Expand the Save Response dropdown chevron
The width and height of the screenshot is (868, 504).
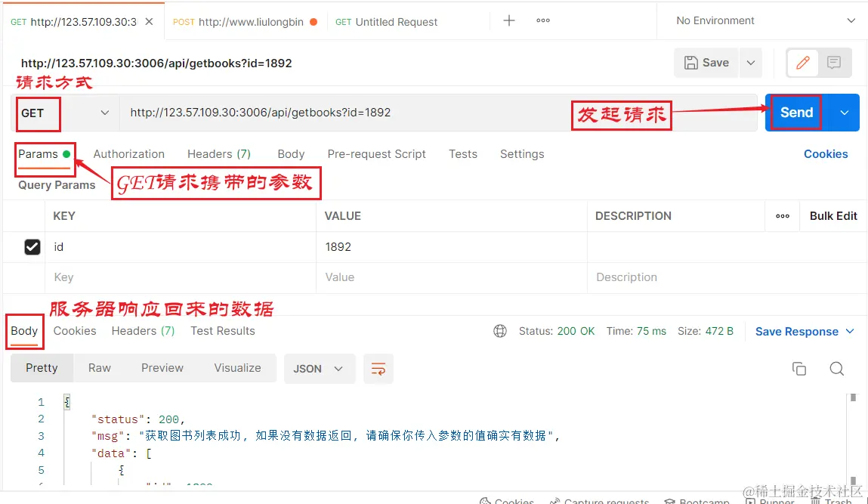[x=850, y=331]
